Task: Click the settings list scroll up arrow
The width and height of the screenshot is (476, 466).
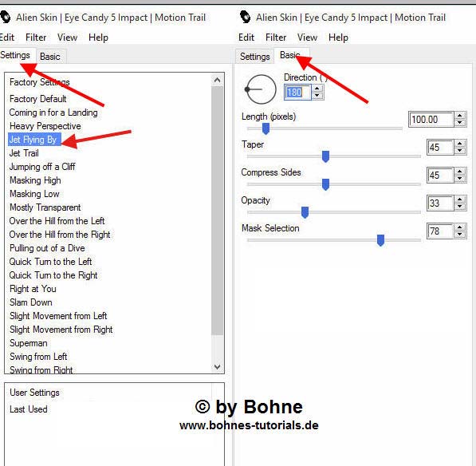Action: [217, 81]
